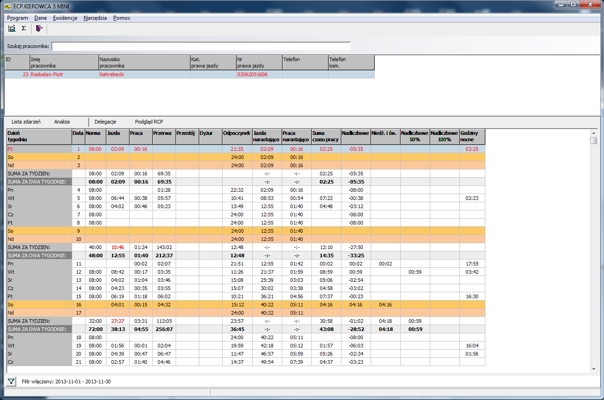Open the Program menu
The height and width of the screenshot is (400, 604).
click(x=17, y=18)
